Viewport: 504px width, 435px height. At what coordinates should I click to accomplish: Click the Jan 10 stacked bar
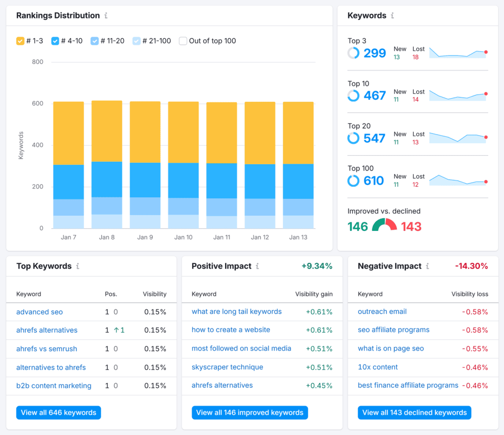coord(183,165)
